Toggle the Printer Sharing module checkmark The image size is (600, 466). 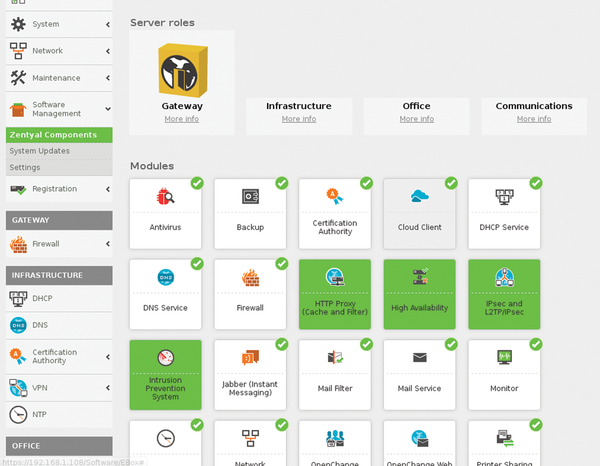[x=536, y=425]
